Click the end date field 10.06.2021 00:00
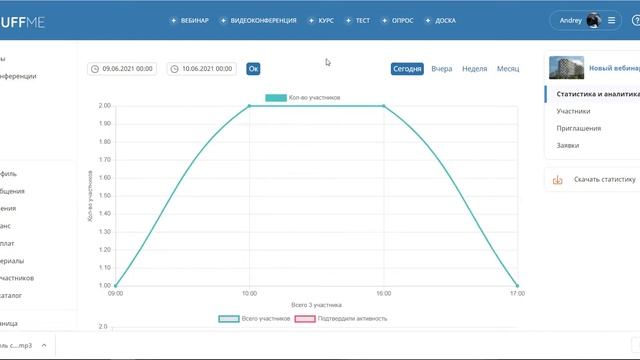 202,69
